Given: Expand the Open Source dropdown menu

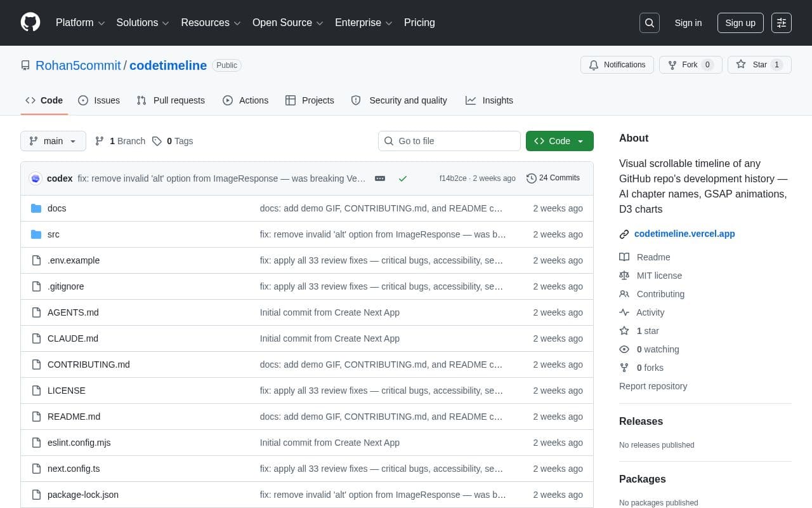Looking at the screenshot, I should 288,23.
